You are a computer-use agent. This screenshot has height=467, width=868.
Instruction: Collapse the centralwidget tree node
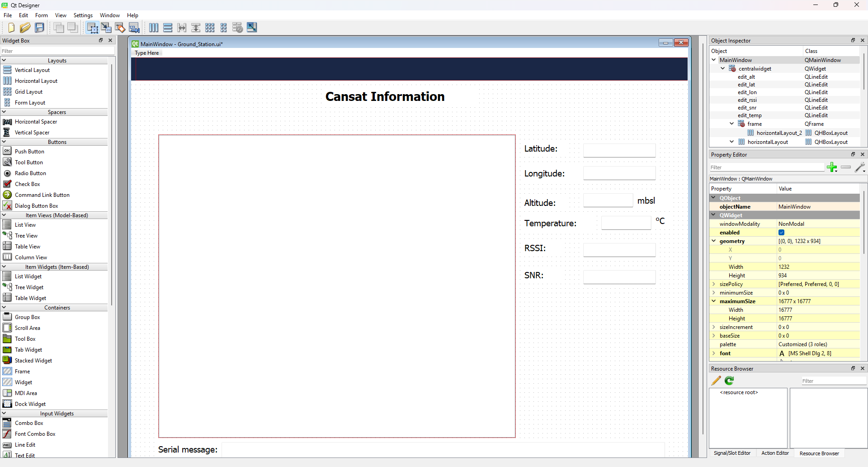click(x=723, y=68)
